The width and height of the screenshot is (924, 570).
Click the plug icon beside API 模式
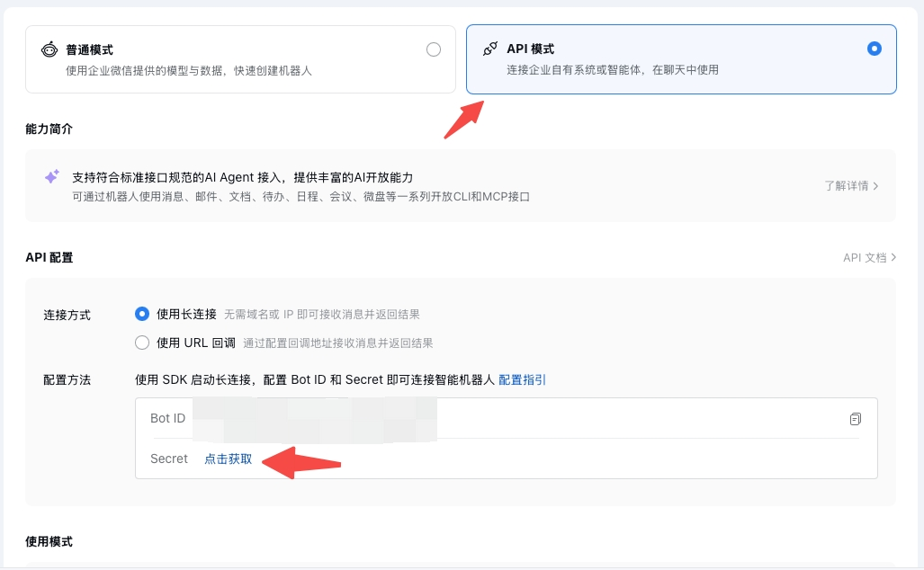click(490, 49)
